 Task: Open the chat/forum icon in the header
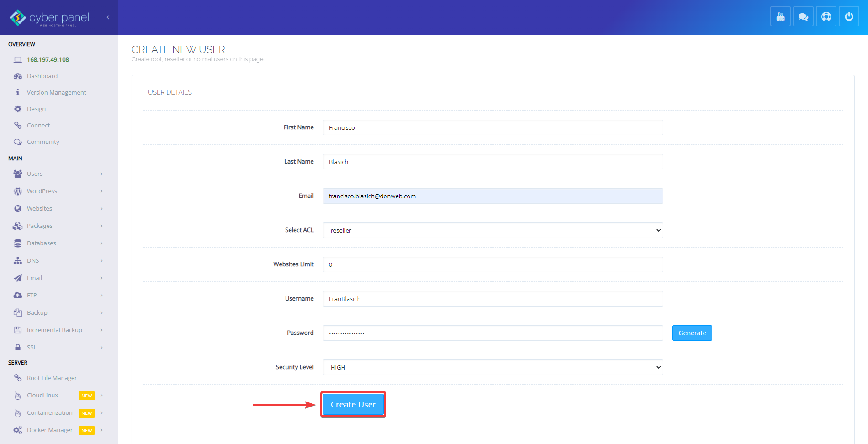click(x=803, y=16)
